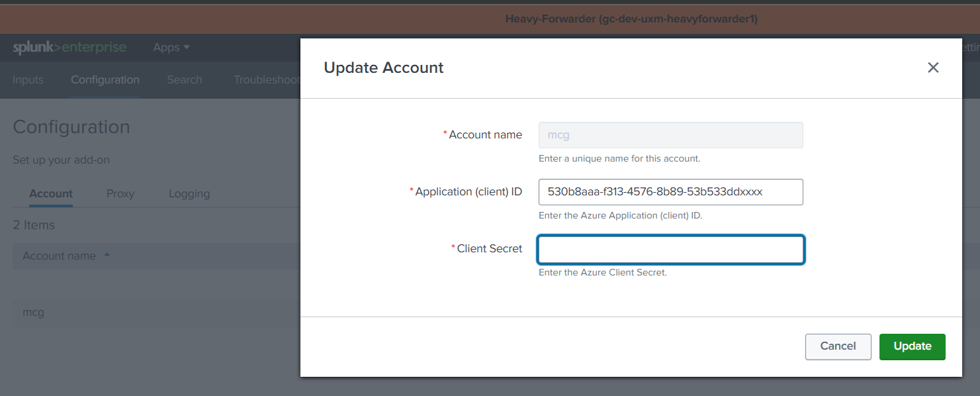Click the Account name column header
The height and width of the screenshot is (396, 980).
point(60,256)
